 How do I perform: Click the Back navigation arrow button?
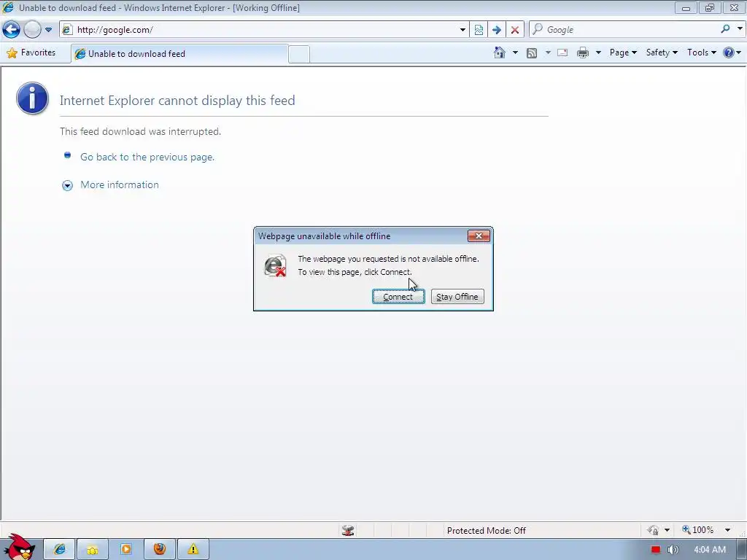click(x=11, y=29)
